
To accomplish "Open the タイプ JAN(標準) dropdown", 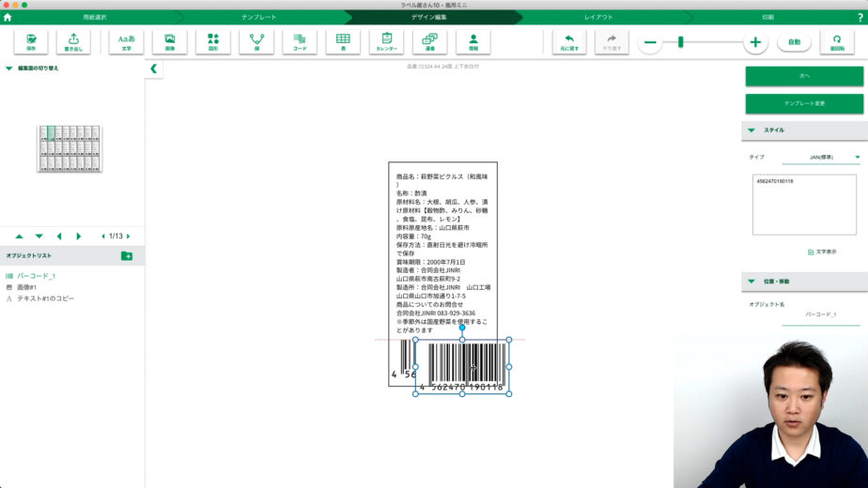I will 857,158.
